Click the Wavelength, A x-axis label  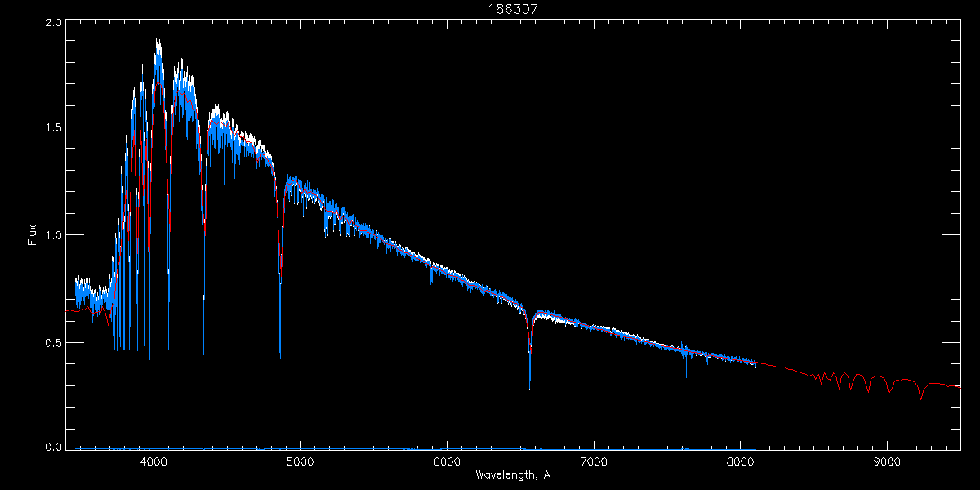[x=513, y=475]
